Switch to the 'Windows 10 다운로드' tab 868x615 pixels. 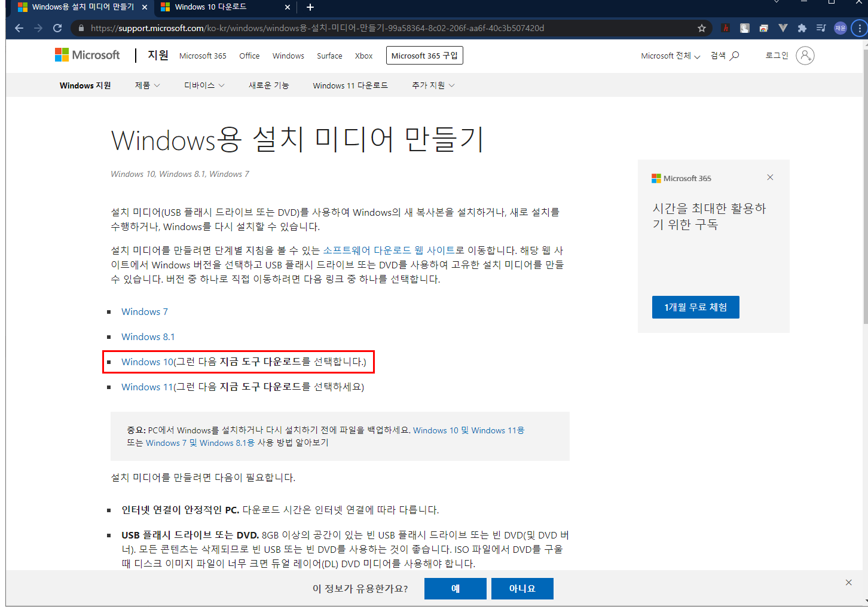[226, 7]
